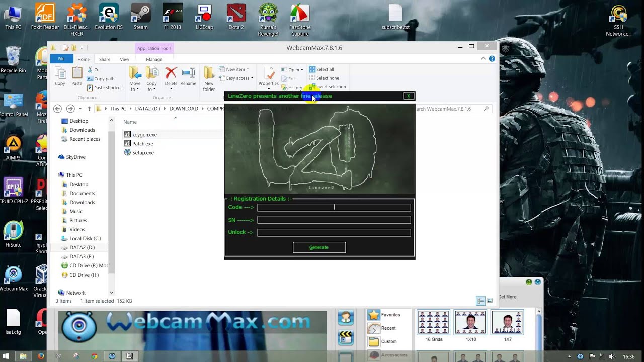644x362 pixels.
Task: Click DATA2 (D:) breadcrumb in address bar
Action: (147, 109)
